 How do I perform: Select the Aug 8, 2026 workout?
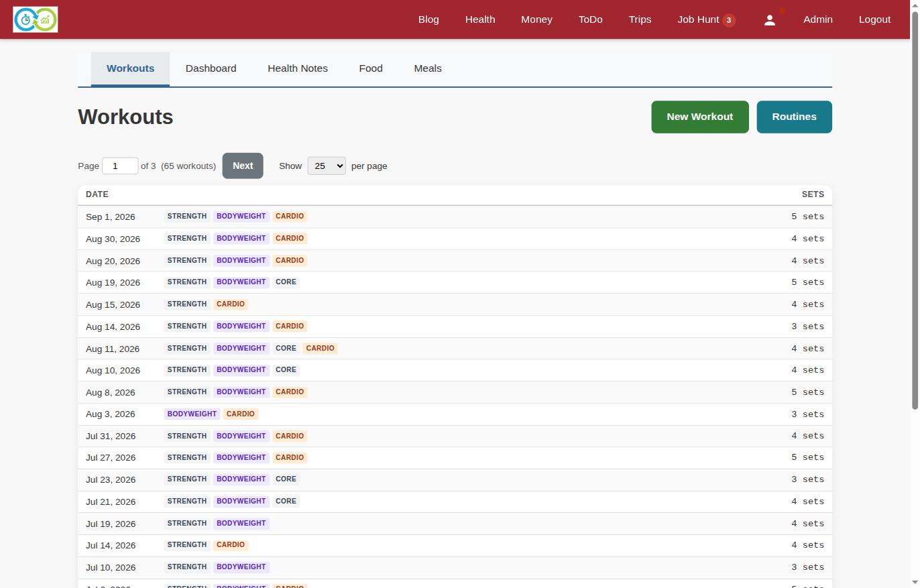click(455, 392)
